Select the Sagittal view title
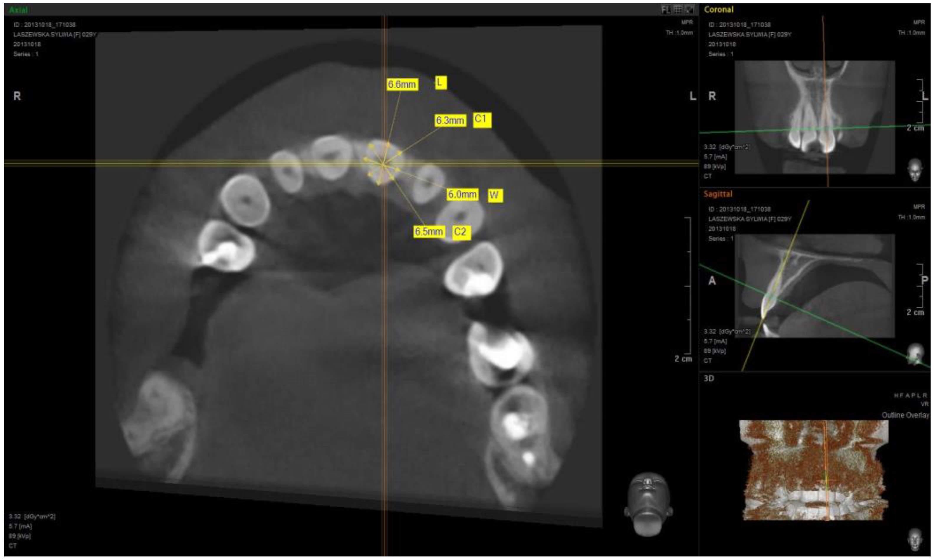Image resolution: width=935 pixels, height=560 pixels. pos(717,194)
